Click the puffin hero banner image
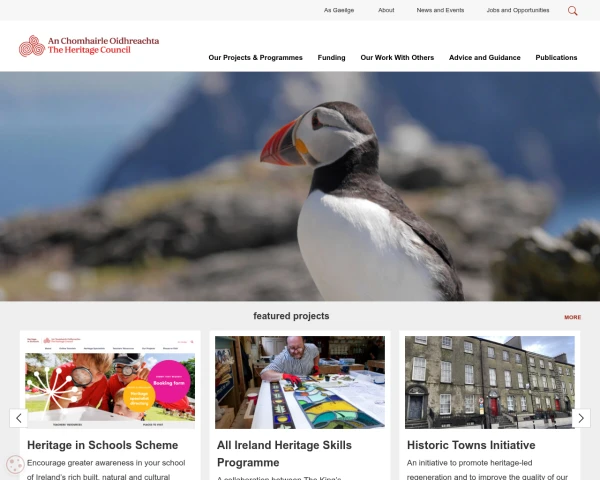The width and height of the screenshot is (600, 480). pos(300,186)
